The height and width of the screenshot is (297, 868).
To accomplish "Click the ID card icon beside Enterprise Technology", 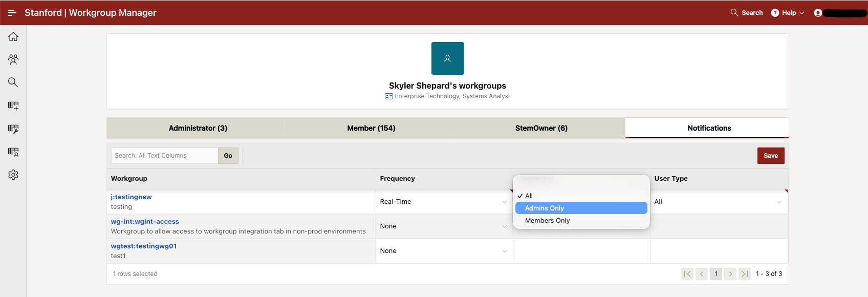I will point(389,96).
